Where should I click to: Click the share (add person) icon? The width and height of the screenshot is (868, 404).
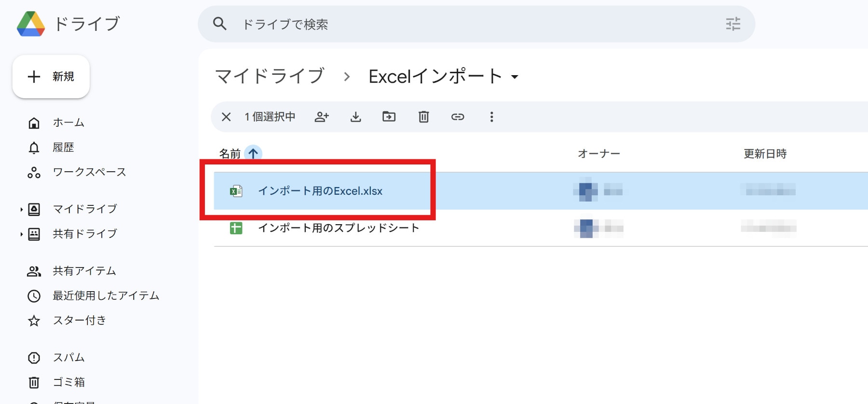pos(322,117)
